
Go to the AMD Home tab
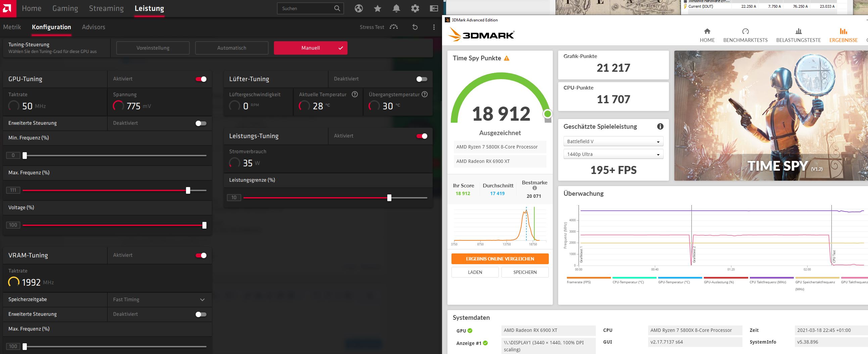coord(32,8)
